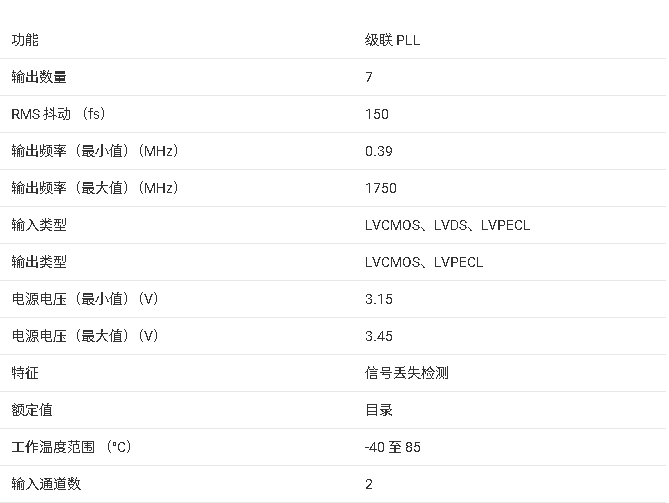This screenshot has width=669, height=503.
Task: Select the LVCMOS、LVDS、LVPECL value
Action: pyautogui.click(x=447, y=225)
